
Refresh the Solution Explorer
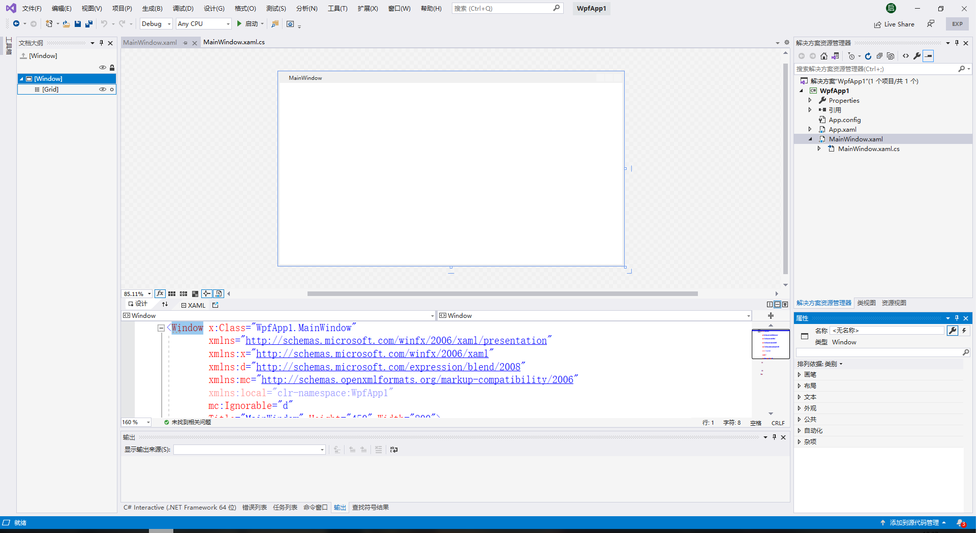(868, 56)
